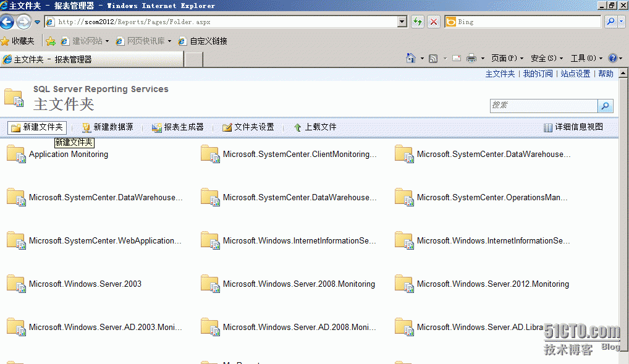This screenshot has width=629, height=364.
Task: Go forward with the browser Forward arrow
Action: [x=23, y=22]
